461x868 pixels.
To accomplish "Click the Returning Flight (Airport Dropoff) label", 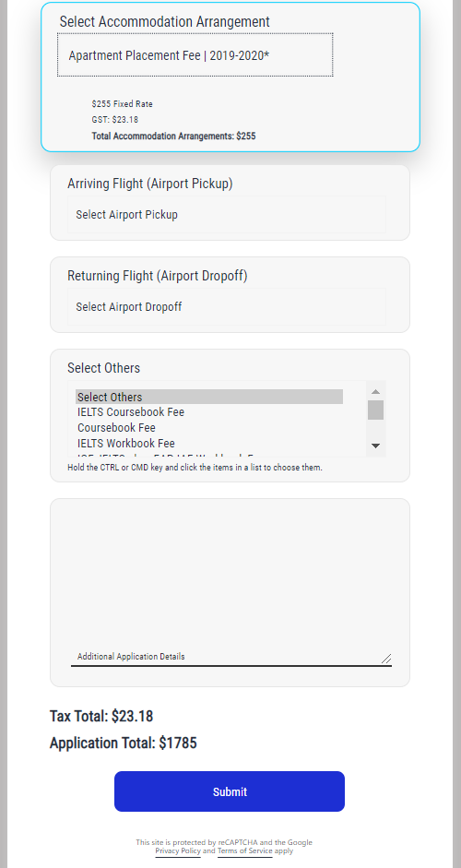I will [157, 276].
